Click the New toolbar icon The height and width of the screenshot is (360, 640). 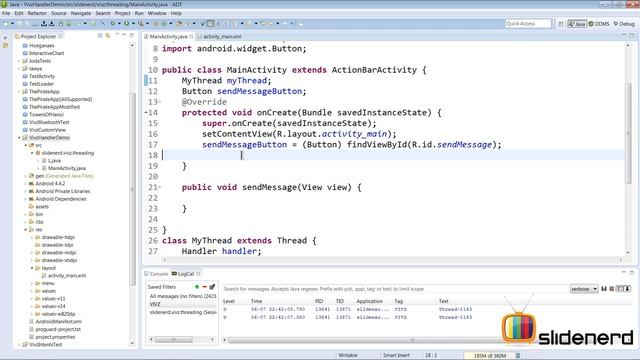point(6,24)
